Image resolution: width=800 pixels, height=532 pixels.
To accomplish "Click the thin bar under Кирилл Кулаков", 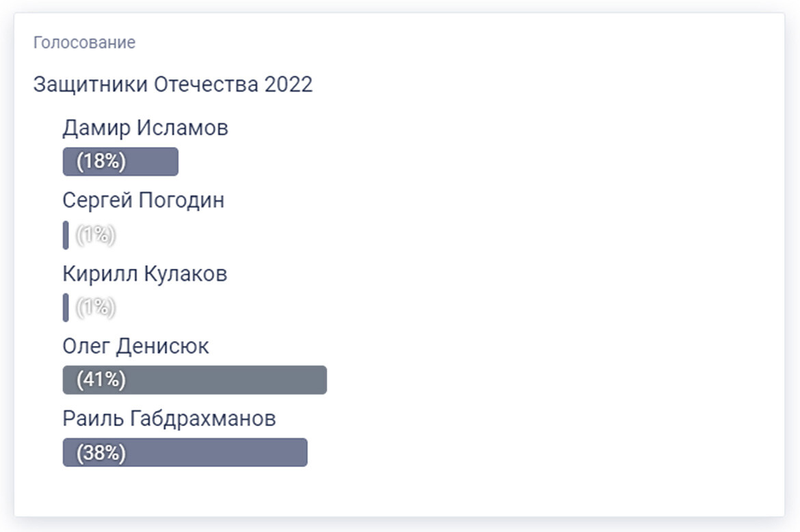I will click(66, 308).
